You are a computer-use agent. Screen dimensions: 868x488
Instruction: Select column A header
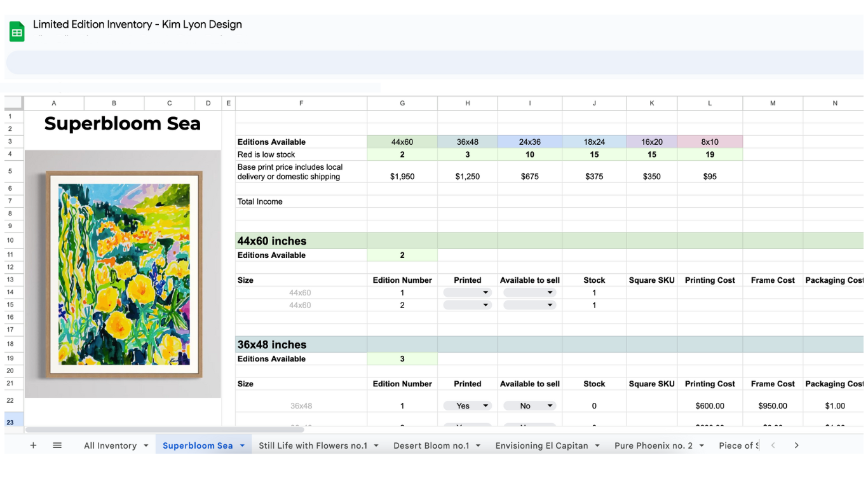click(54, 103)
